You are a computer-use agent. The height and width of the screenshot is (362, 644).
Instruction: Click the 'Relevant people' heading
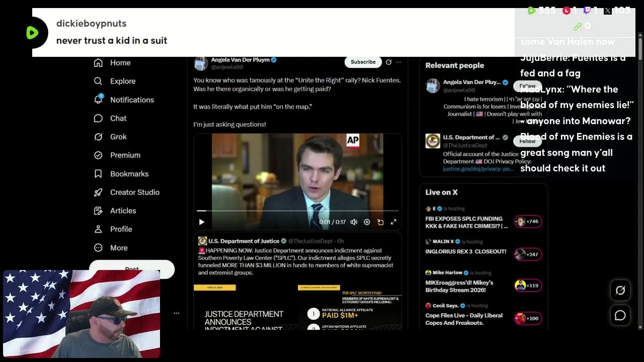tap(454, 65)
